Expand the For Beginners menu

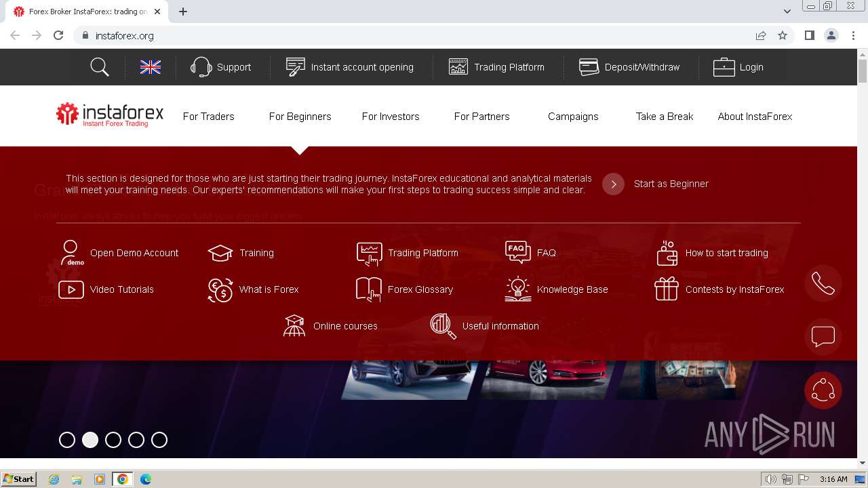[x=300, y=117]
